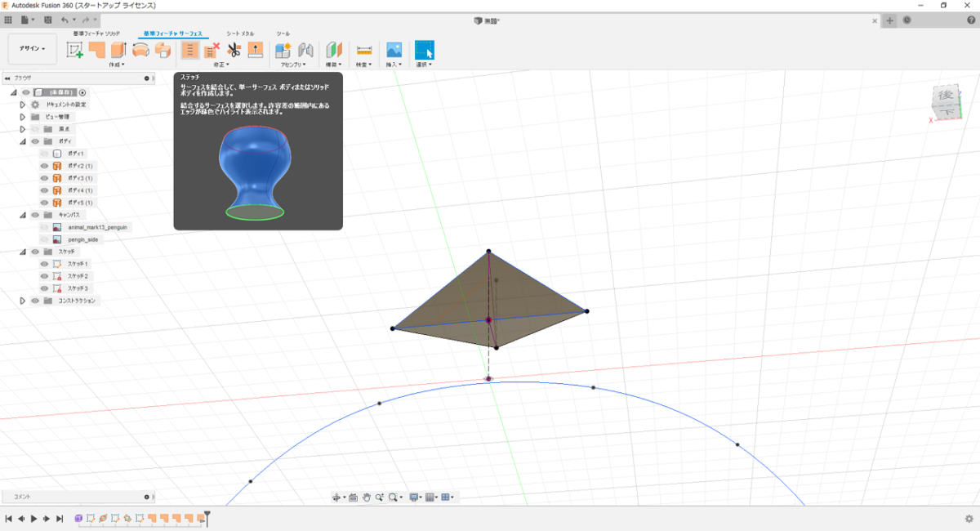The image size is (980, 531).
Task: Collapse the スケッチ folder
Action: tap(23, 252)
